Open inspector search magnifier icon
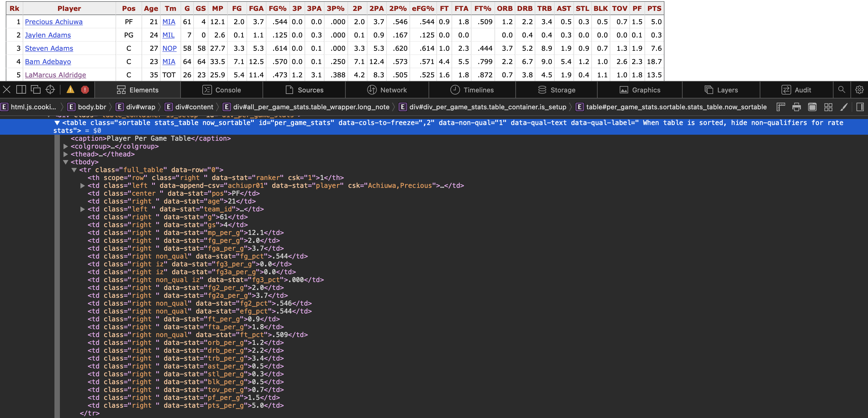Image resolution: width=868 pixels, height=418 pixels. 841,89
